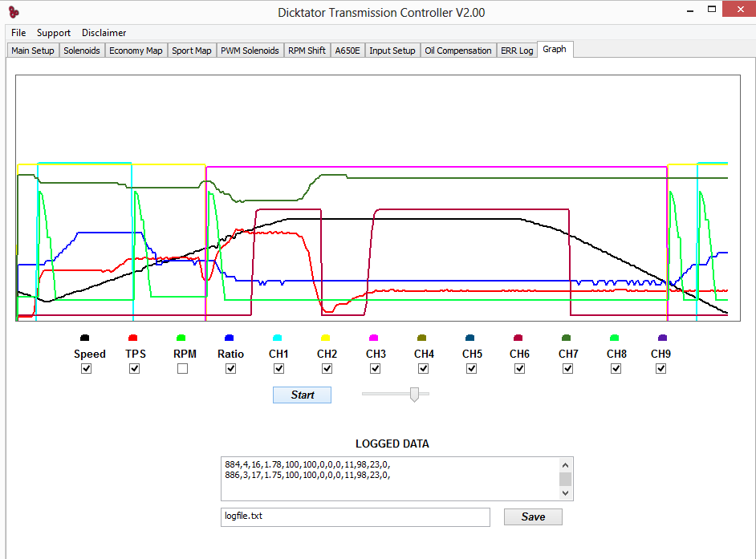Click the yellow CH2 color swatch
Viewport: 756px width, 559px height.
point(326,338)
